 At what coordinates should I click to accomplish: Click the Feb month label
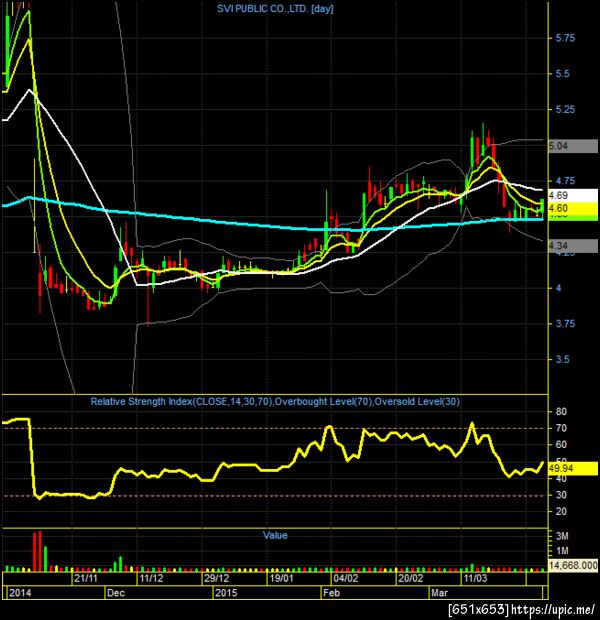click(331, 593)
